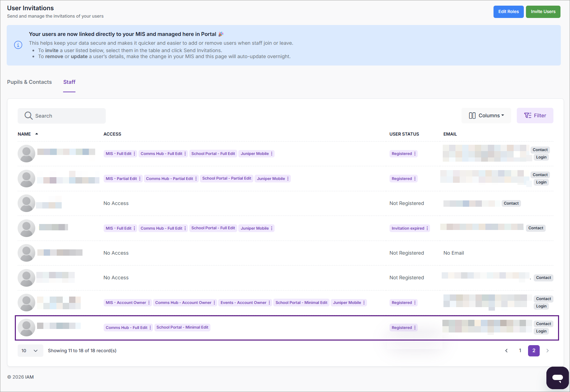The height and width of the screenshot is (392, 570).
Task: Open the Columns dropdown
Action: tap(486, 116)
